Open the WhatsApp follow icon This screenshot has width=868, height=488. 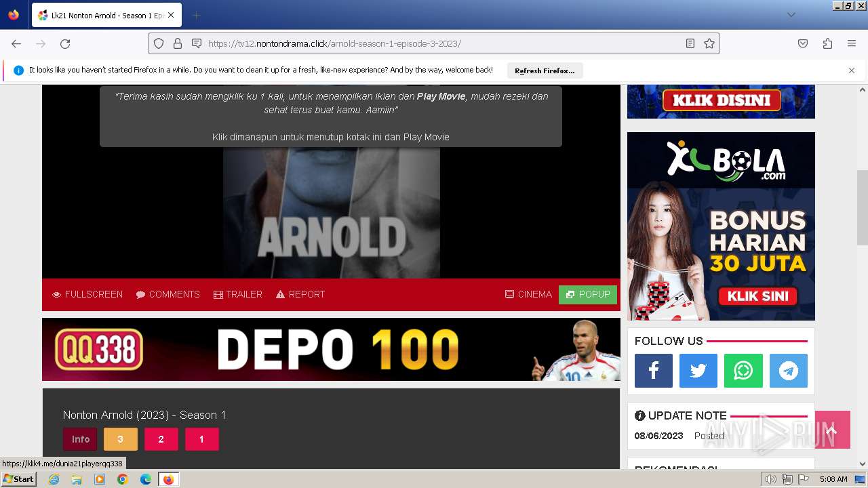743,371
